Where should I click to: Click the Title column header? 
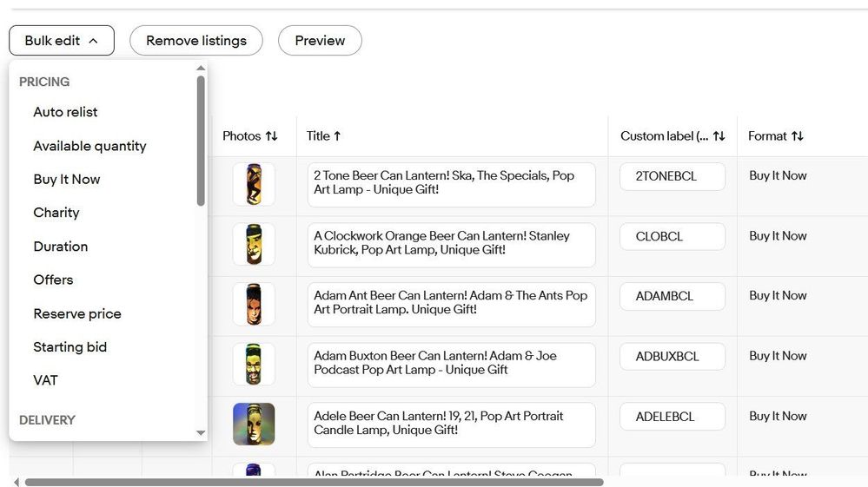tap(318, 136)
